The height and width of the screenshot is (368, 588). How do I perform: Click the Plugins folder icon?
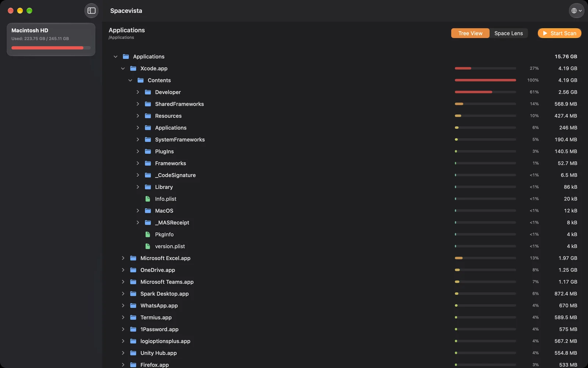point(148,151)
